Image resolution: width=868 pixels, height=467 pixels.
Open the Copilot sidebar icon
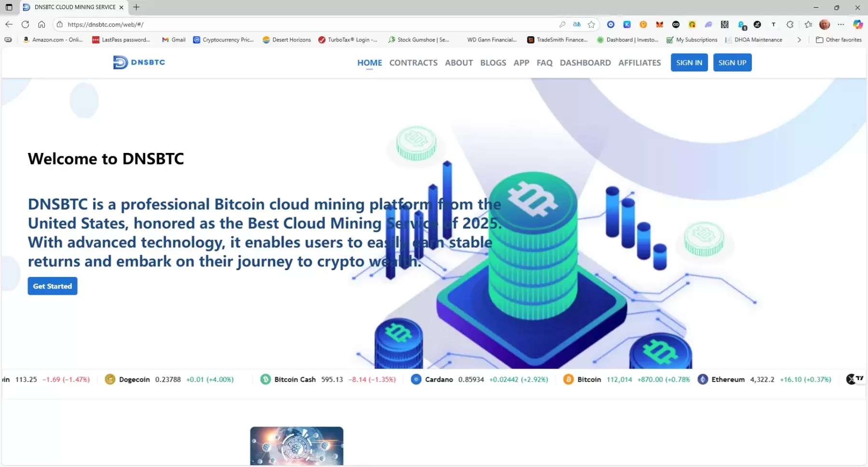click(x=857, y=25)
